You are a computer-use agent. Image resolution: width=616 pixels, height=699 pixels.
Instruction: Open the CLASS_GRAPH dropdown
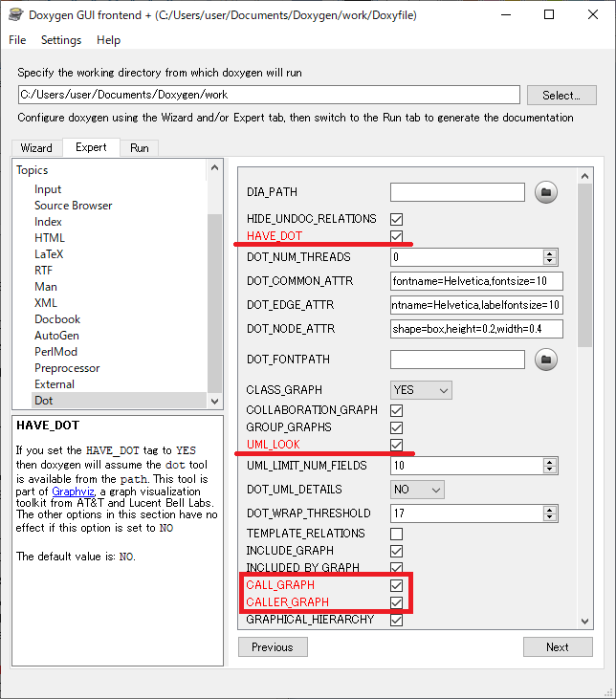[x=421, y=390]
